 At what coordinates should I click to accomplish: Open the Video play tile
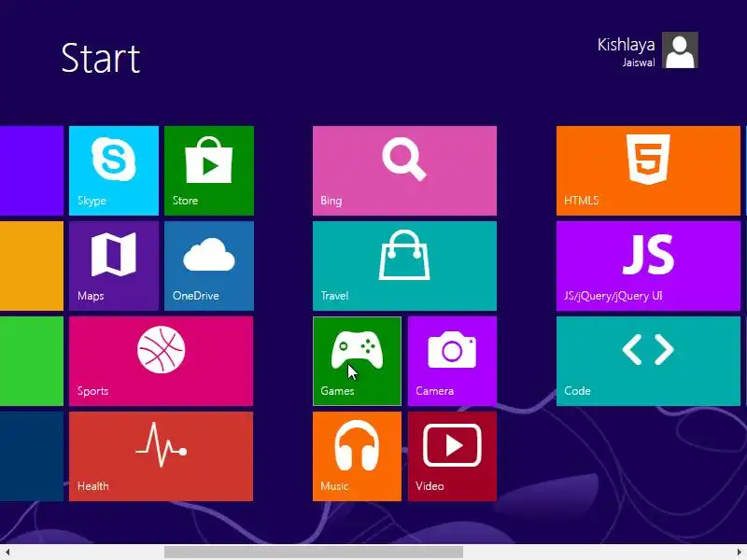[452, 456]
